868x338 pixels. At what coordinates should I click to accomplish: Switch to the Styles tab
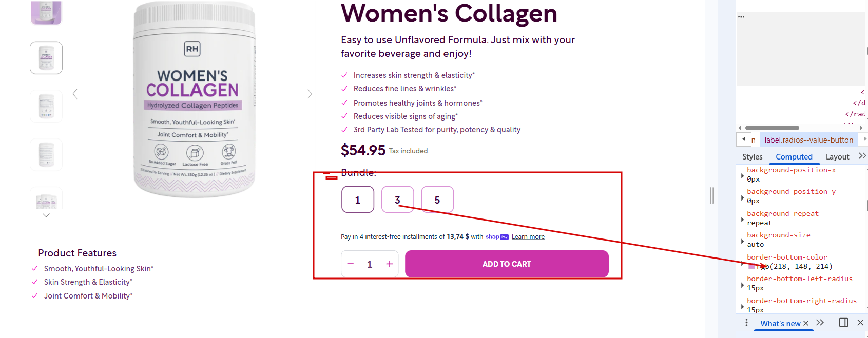[x=752, y=157]
